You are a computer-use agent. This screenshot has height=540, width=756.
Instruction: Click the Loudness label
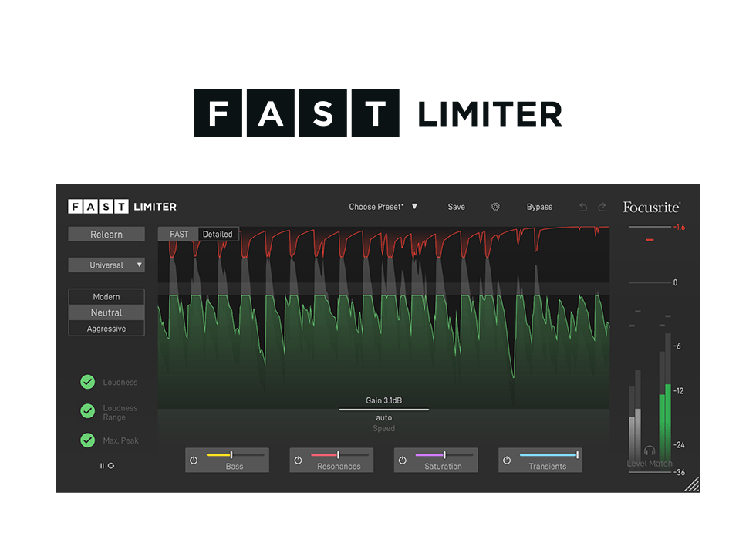pyautogui.click(x=120, y=382)
